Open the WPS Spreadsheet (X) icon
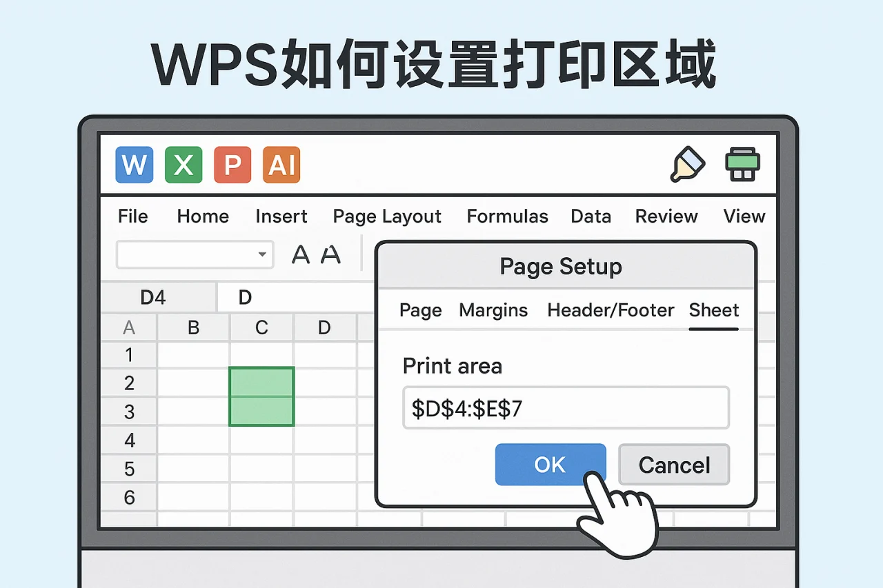The image size is (883, 588). (x=183, y=164)
